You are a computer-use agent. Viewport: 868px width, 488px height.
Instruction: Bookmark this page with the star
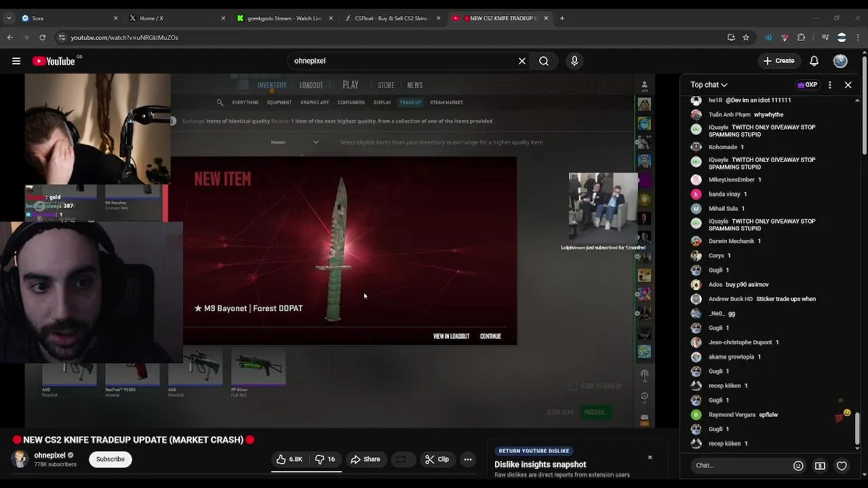coord(746,37)
